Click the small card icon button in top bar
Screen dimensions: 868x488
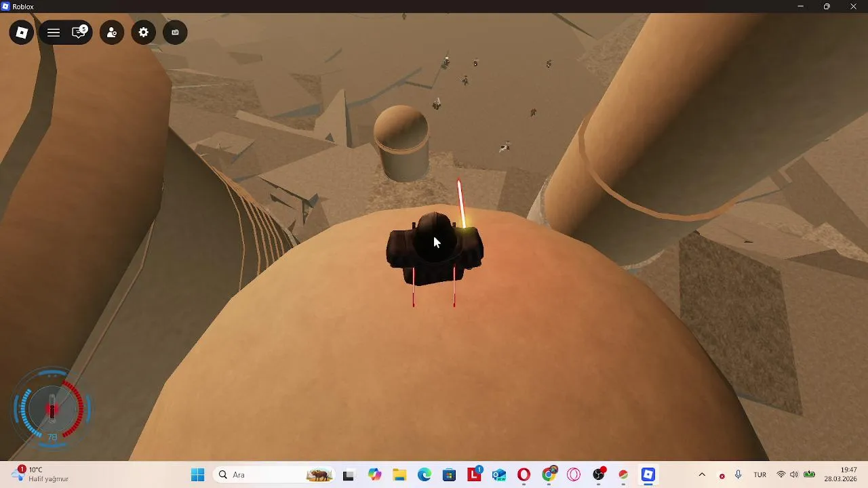point(175,33)
